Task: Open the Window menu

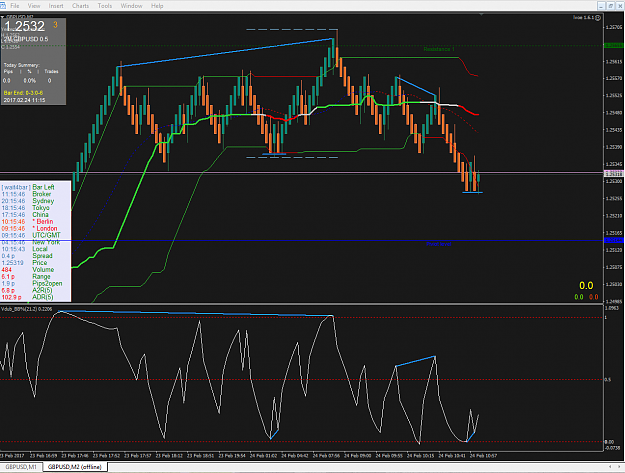Action: click(131, 6)
